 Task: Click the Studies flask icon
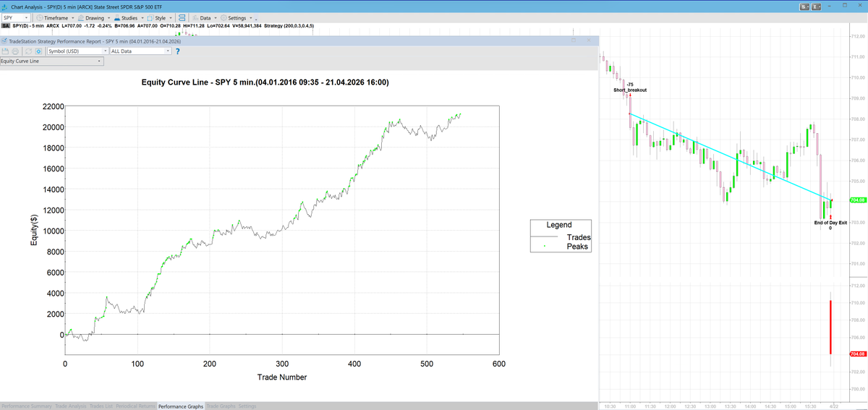[x=117, y=17]
